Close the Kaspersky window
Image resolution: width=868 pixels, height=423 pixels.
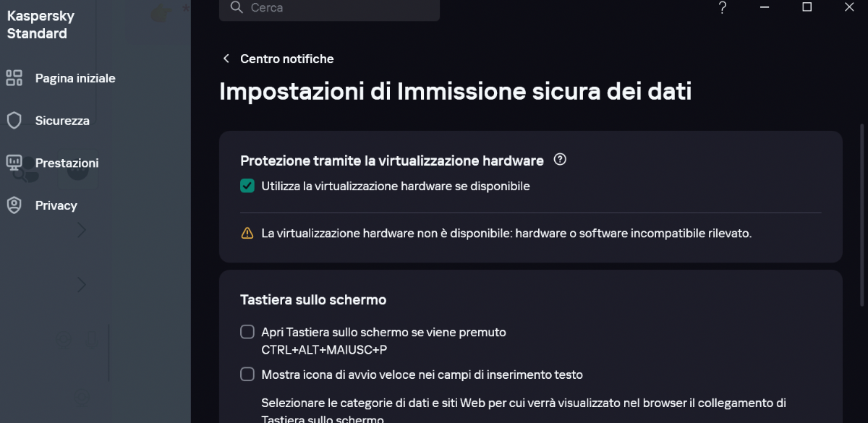tap(849, 7)
